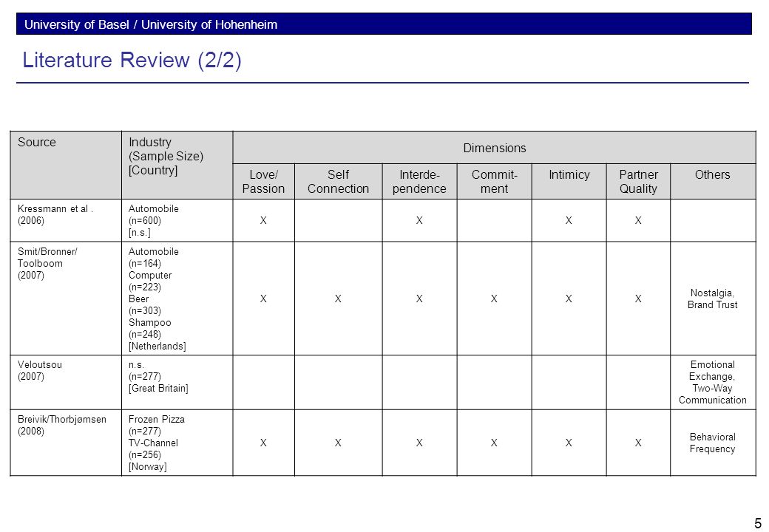This screenshot has height=532, width=769.
Task: Select the Emotional Exchange, Two-Way Communication cell
Action: click(713, 383)
